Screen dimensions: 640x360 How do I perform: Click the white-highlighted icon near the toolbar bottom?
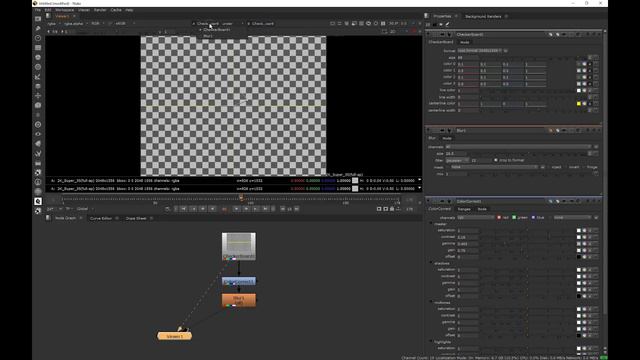(x=38, y=201)
